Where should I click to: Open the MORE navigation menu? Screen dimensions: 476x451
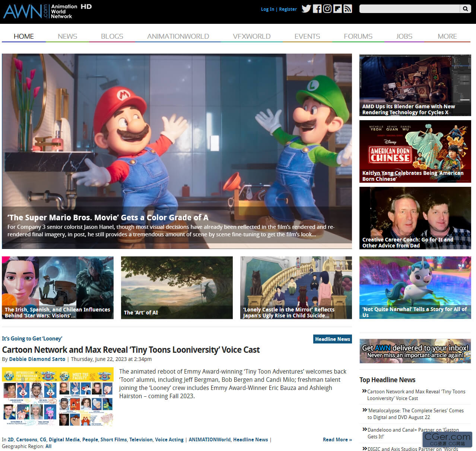pos(447,36)
